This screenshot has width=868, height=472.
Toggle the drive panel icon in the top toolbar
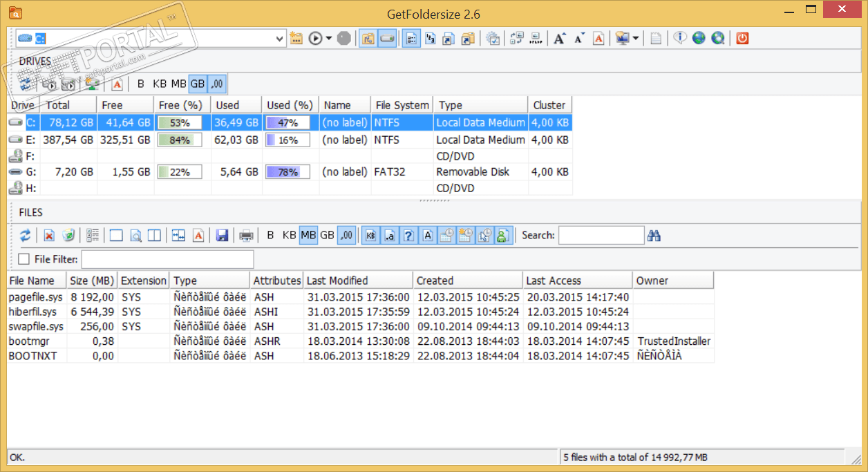coord(388,39)
